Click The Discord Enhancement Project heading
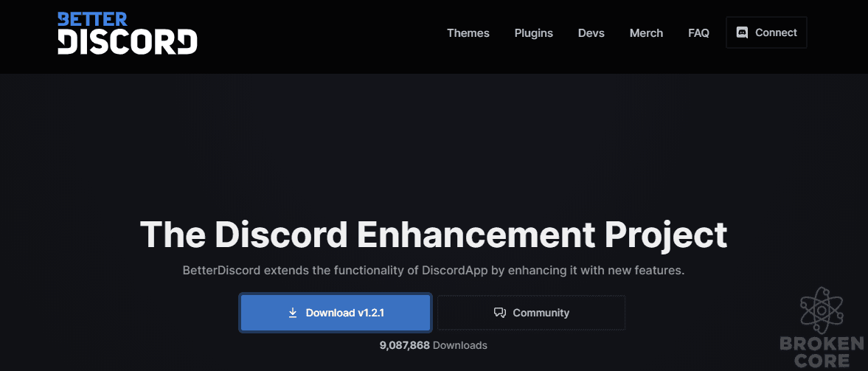868x371 pixels. (x=434, y=235)
